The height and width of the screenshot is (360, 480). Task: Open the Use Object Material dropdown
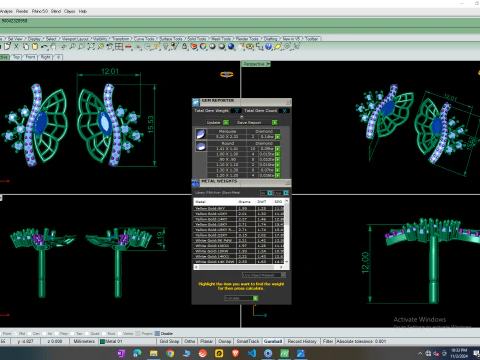click(264, 275)
